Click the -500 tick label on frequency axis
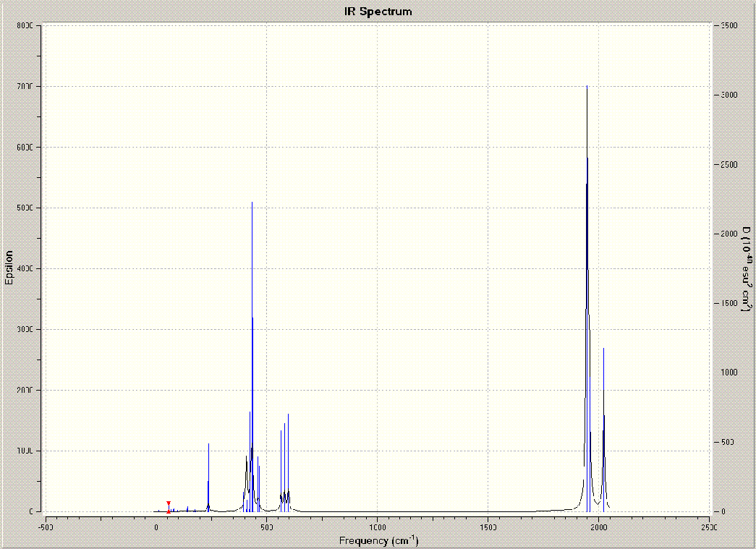 click(x=46, y=527)
